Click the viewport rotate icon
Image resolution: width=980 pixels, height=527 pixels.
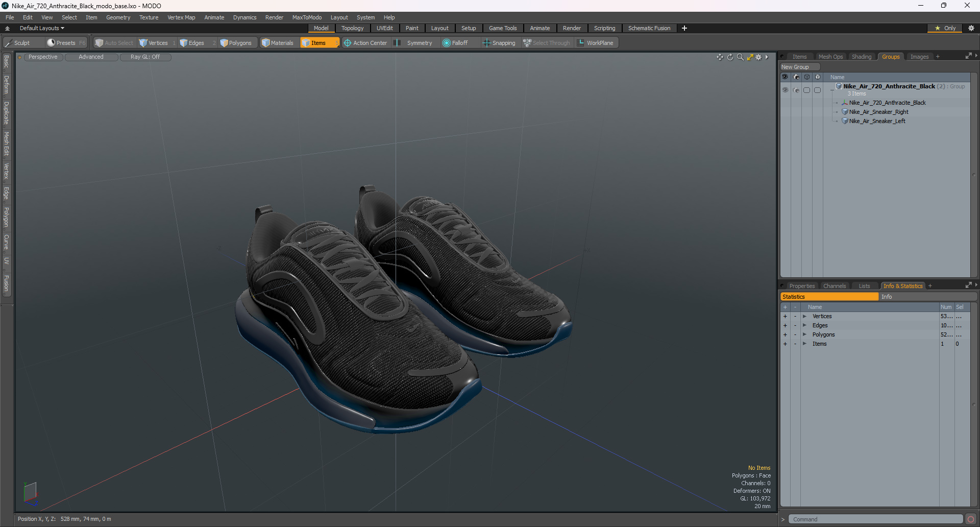[x=730, y=57]
